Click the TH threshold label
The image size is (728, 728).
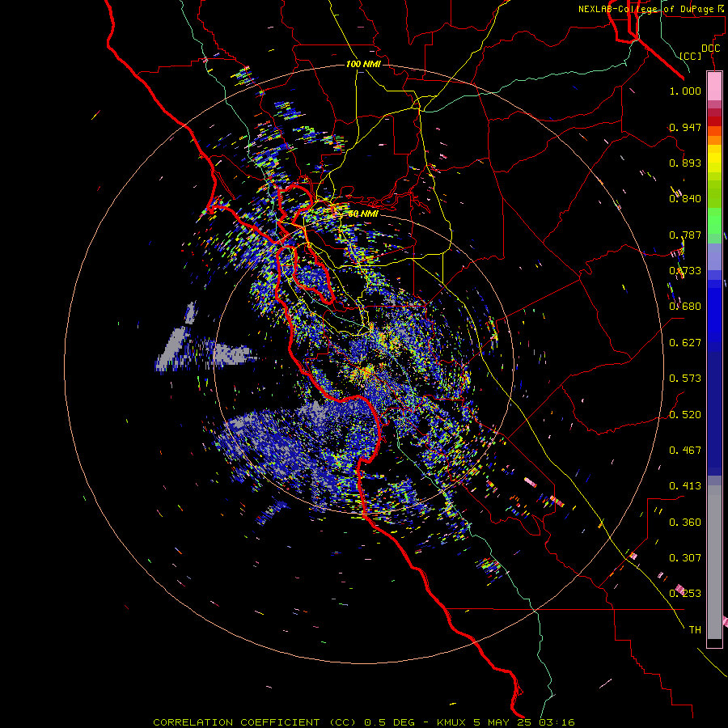pos(695,630)
